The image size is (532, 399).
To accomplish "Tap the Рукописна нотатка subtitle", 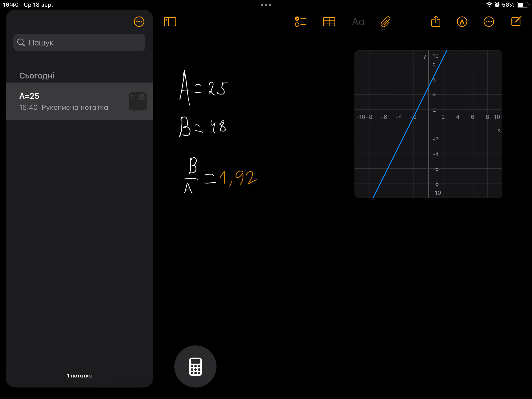I will 75,107.
